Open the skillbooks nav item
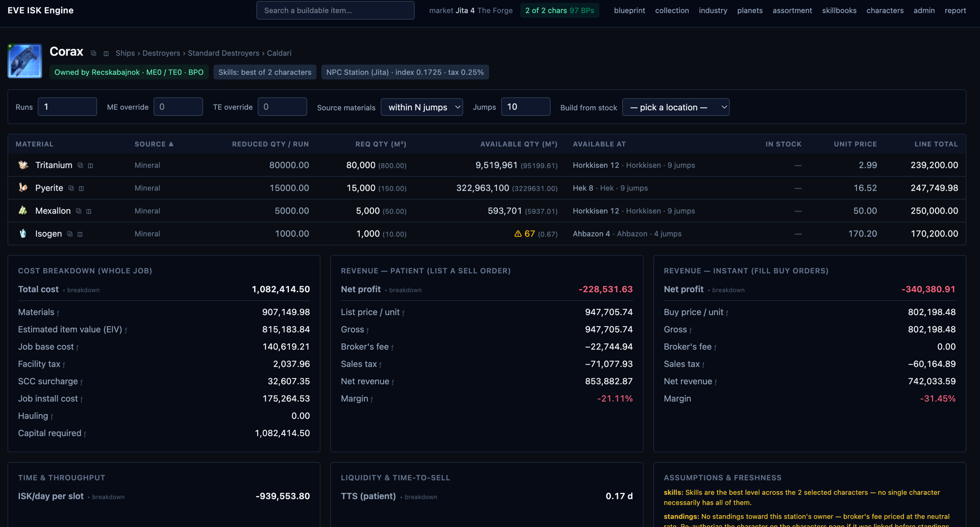The width and height of the screenshot is (980, 527). 839,10
